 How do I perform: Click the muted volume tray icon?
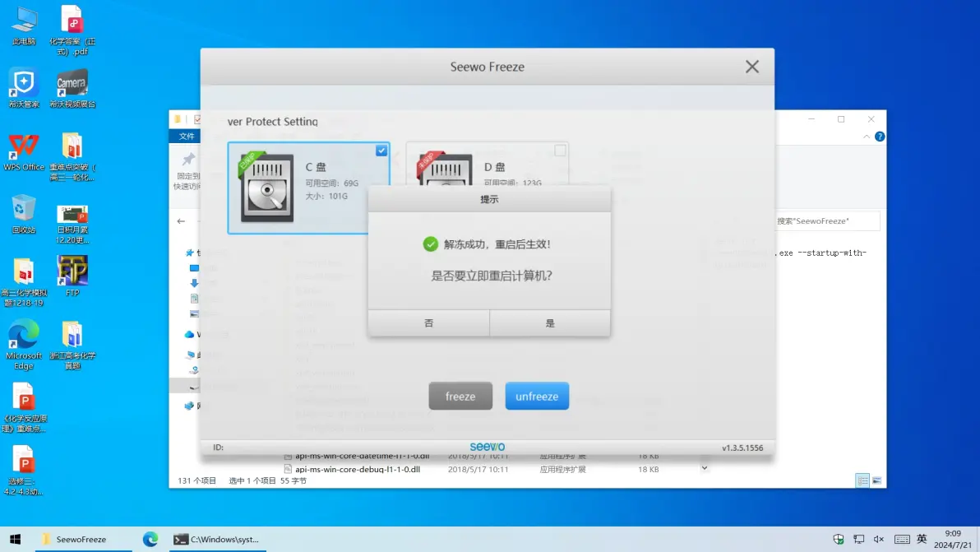[879, 539]
